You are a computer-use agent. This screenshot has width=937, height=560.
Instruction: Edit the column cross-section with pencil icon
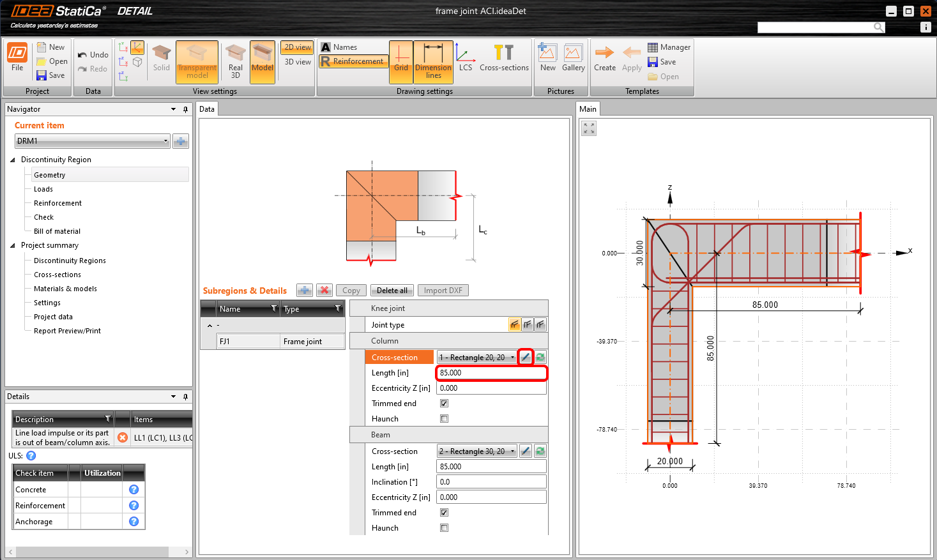[x=525, y=358]
